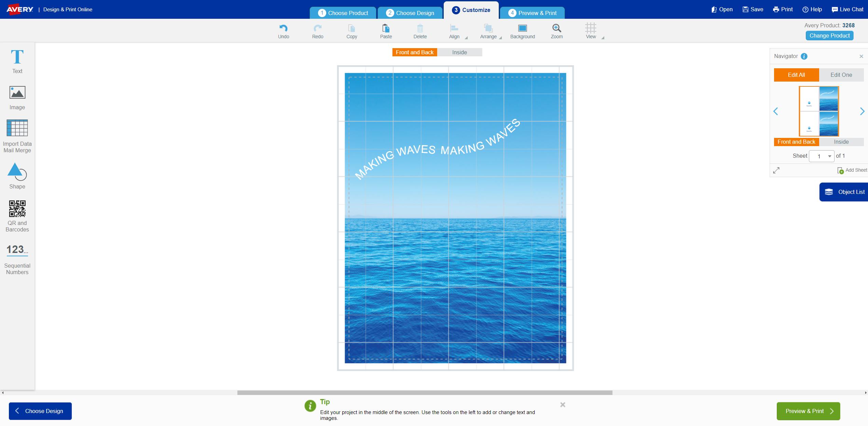Go to Preview & Print step tab
Image resolution: width=868 pixels, height=426 pixels.
pyautogui.click(x=532, y=13)
